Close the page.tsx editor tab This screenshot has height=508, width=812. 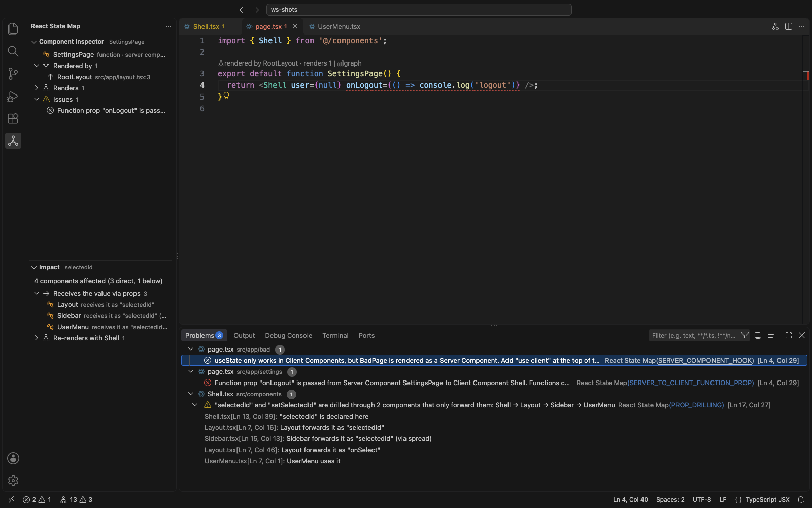(x=295, y=26)
